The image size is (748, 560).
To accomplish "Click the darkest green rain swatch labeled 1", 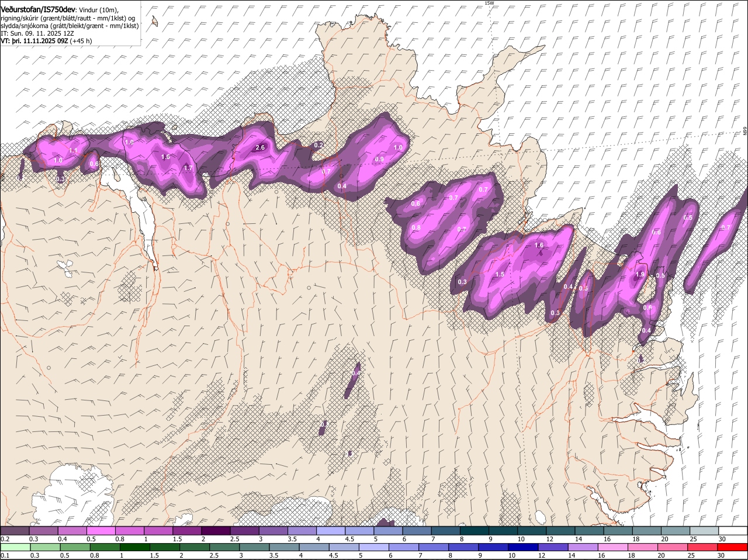I will point(135,547).
